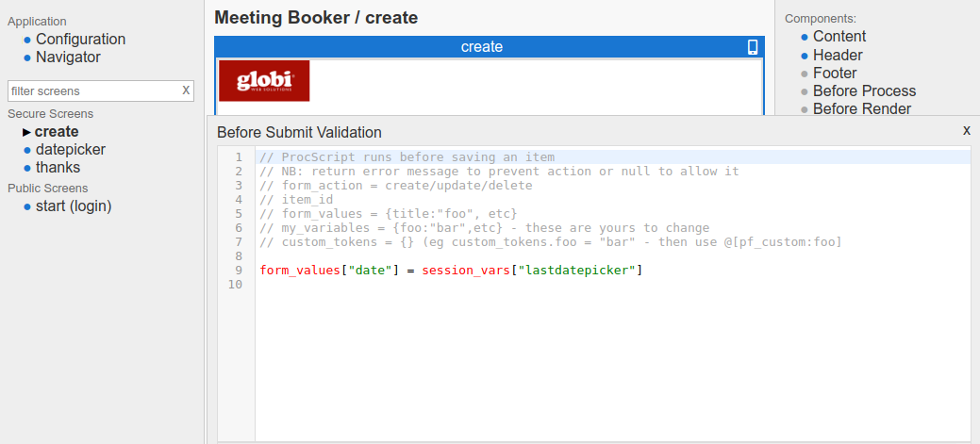Click the blue create screen title bar
The image size is (980, 444).
[x=481, y=47]
